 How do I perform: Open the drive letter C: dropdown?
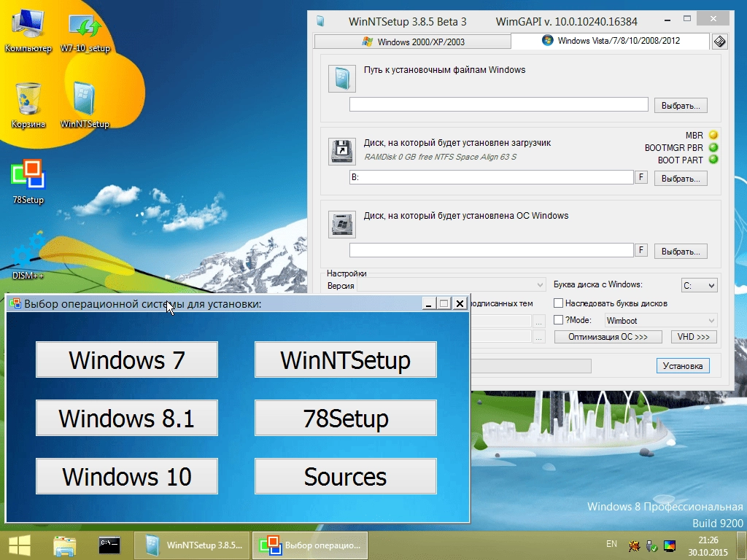[699, 286]
